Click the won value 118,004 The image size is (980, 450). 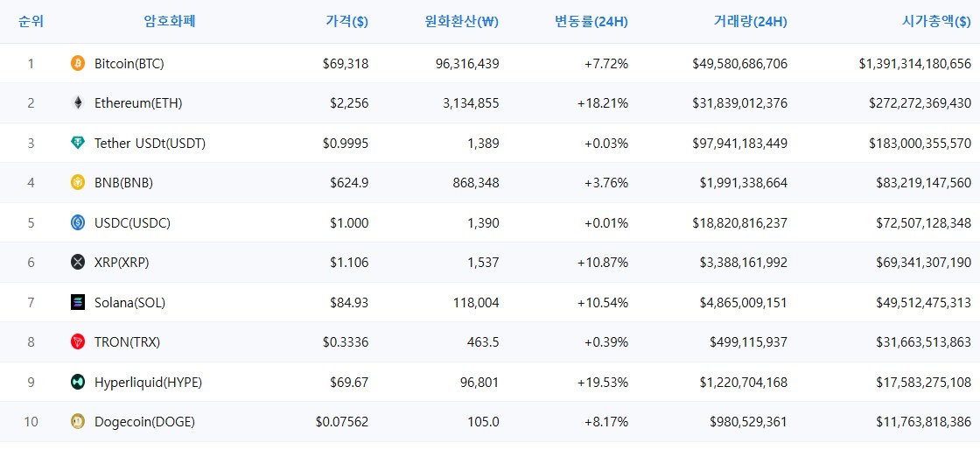click(x=474, y=303)
